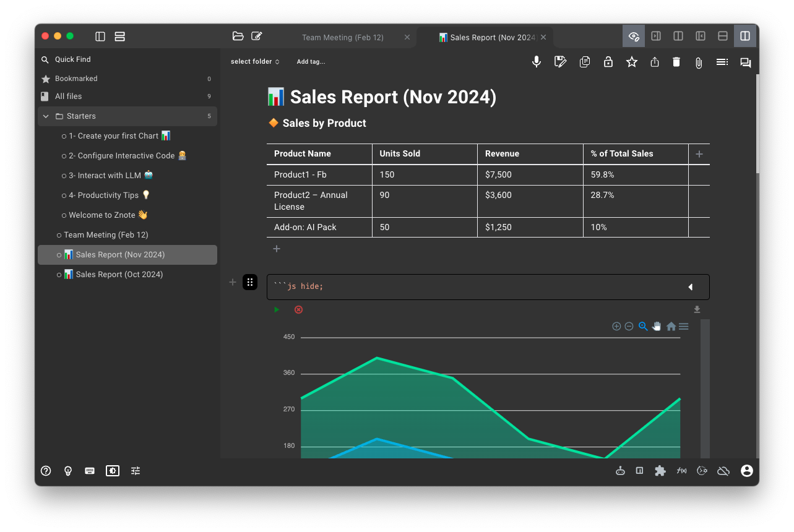This screenshot has width=794, height=532.
Task: Click the save-and-edit floppy pencil icon
Action: click(561, 62)
